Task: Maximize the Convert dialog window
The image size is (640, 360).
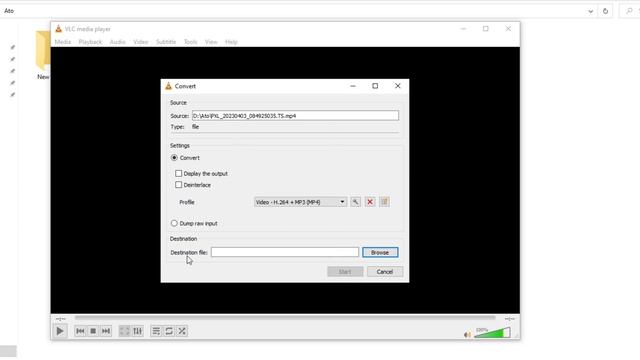Action: (x=375, y=86)
